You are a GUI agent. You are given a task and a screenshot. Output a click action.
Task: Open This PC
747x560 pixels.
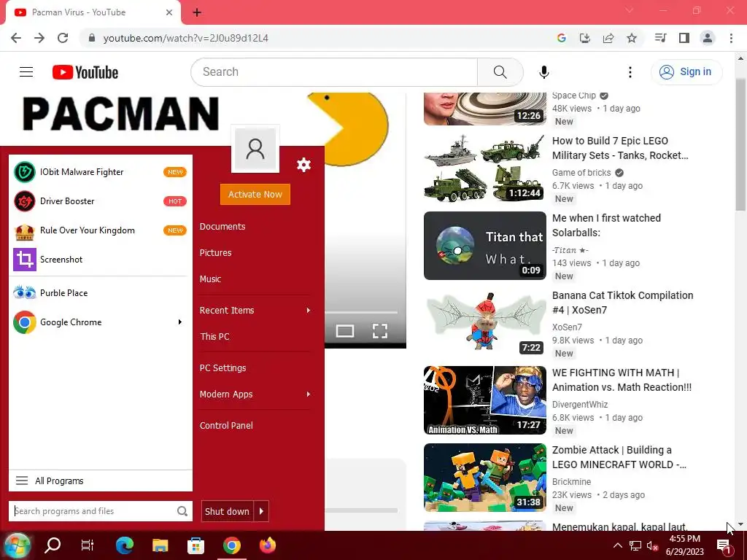coord(215,337)
